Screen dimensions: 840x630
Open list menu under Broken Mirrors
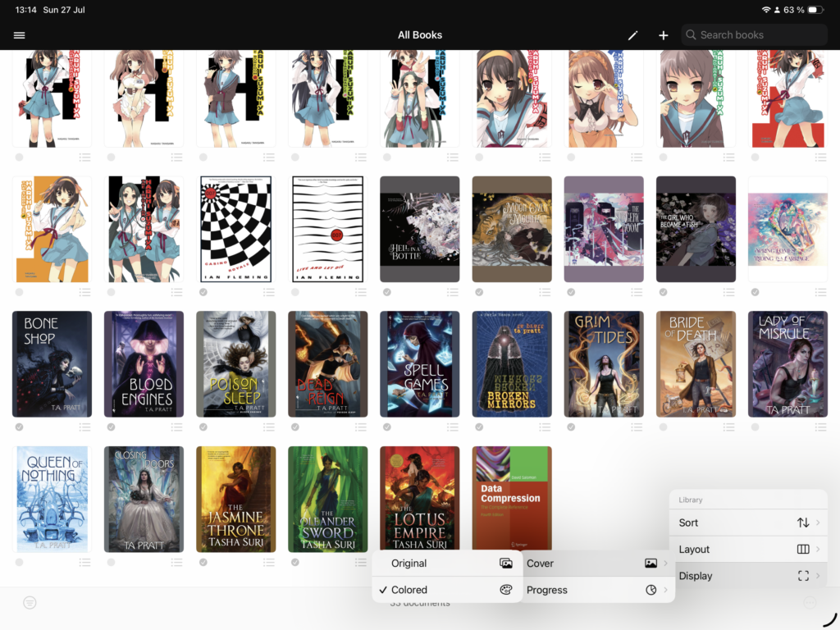click(x=545, y=427)
